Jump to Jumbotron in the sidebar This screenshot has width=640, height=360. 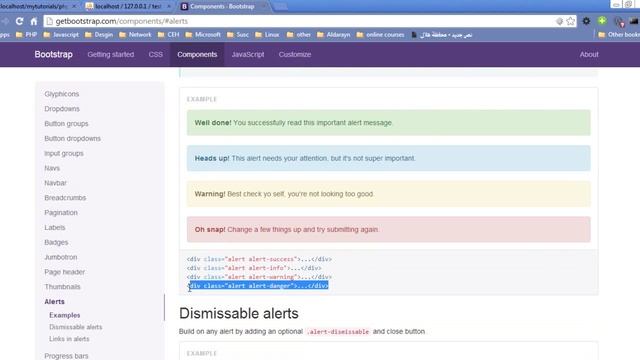click(60, 257)
